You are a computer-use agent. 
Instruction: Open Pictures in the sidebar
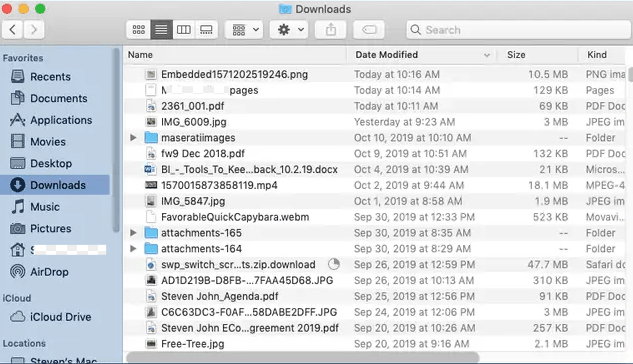pos(55,228)
